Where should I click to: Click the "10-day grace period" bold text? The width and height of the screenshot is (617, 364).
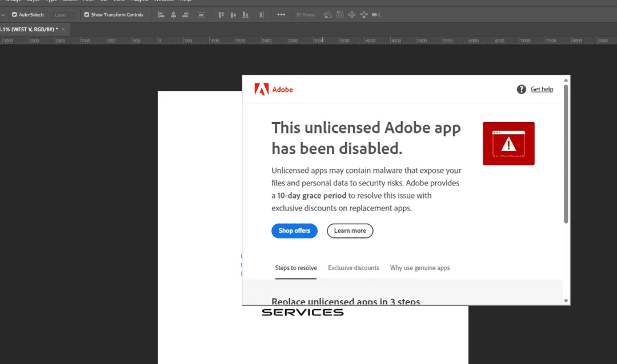click(x=312, y=195)
